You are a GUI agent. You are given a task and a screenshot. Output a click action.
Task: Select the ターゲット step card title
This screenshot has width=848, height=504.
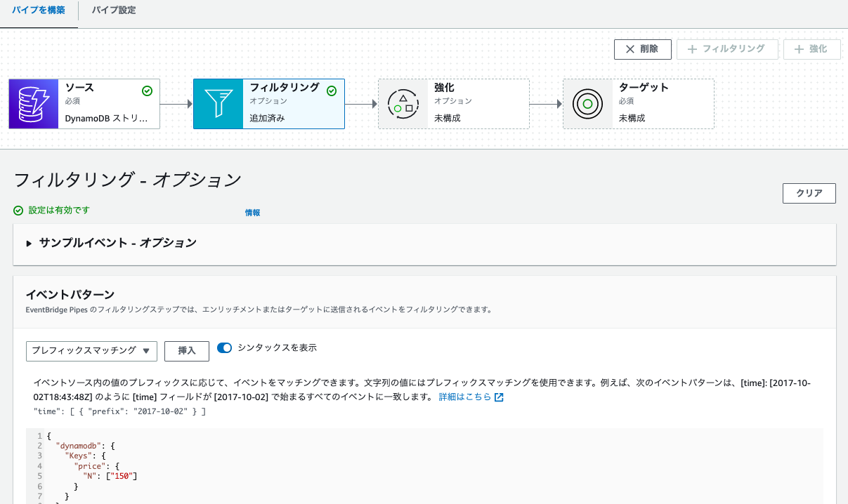644,88
